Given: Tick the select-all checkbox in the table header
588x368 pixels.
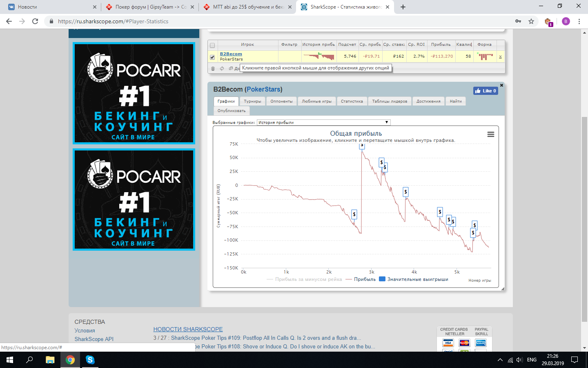Looking at the screenshot, I should [212, 45].
